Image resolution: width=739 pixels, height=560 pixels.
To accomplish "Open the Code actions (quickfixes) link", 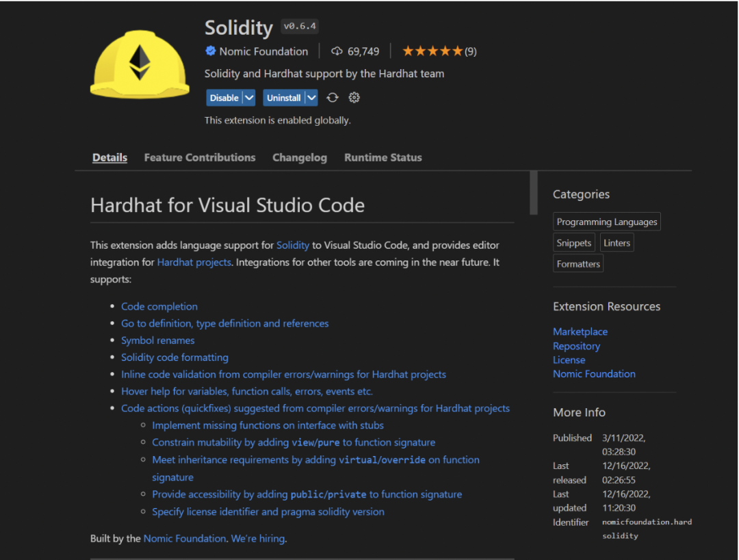I will (315, 408).
